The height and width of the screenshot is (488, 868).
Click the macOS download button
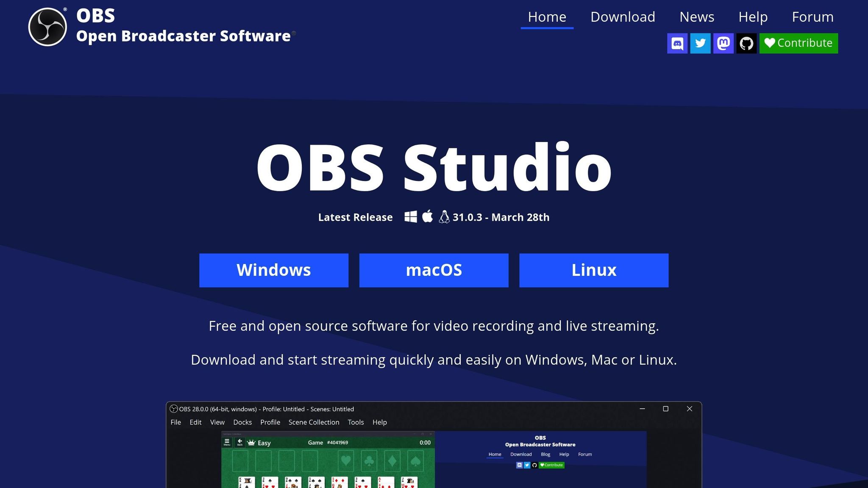[x=434, y=270]
